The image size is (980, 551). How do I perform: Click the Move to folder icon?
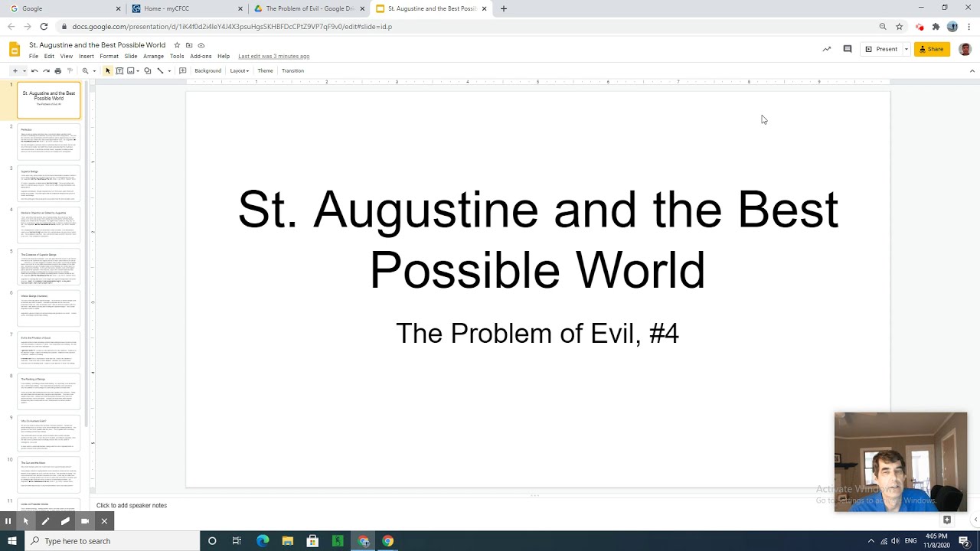pos(189,45)
